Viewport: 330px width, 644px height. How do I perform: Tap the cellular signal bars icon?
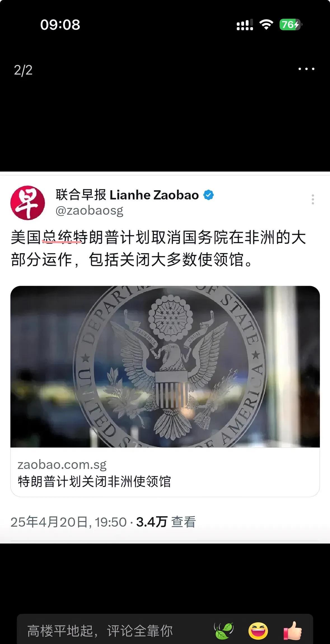point(245,25)
